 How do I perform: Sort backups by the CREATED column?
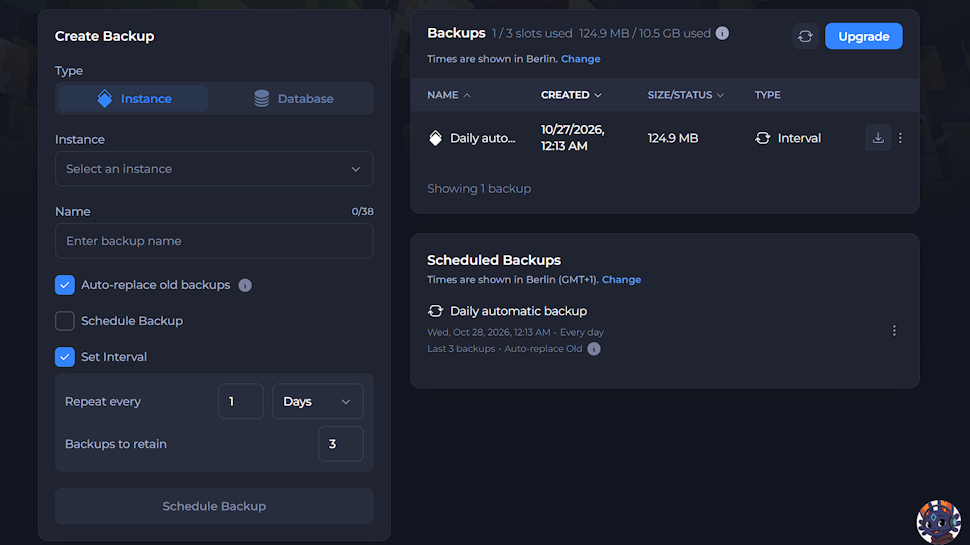click(x=571, y=95)
